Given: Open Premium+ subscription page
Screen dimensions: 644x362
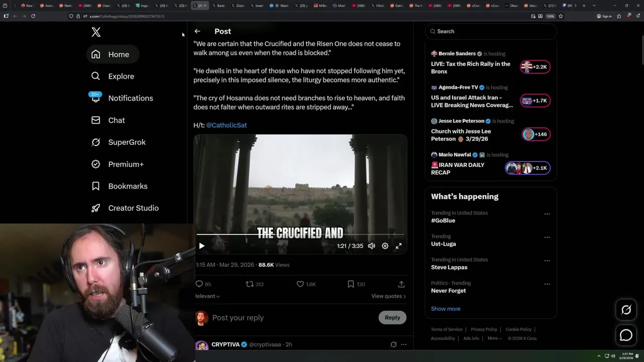Looking at the screenshot, I should point(117,164).
